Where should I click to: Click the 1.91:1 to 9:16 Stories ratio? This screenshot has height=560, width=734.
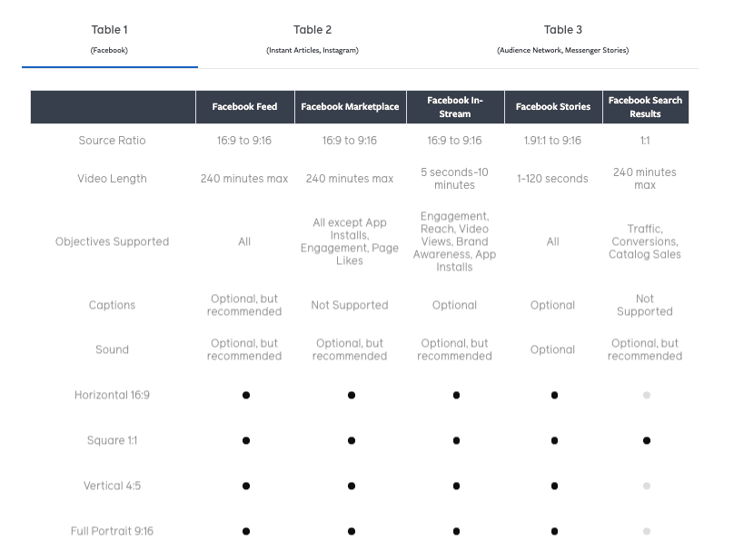click(552, 141)
